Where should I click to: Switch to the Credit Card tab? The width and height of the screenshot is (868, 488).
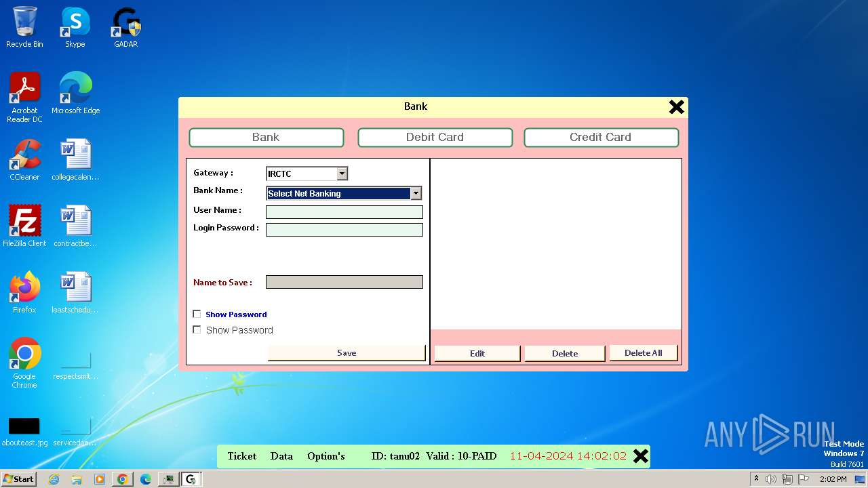tap(601, 137)
